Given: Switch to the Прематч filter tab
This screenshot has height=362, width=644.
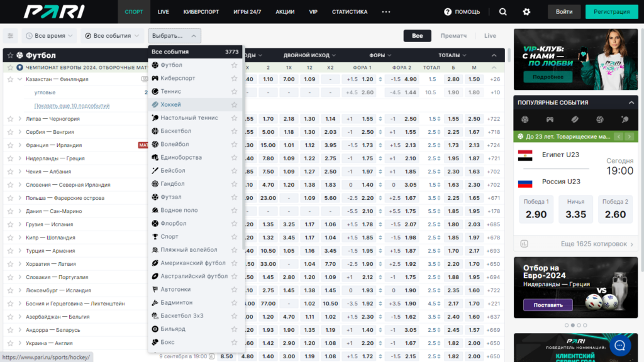Looking at the screenshot, I should click(453, 36).
